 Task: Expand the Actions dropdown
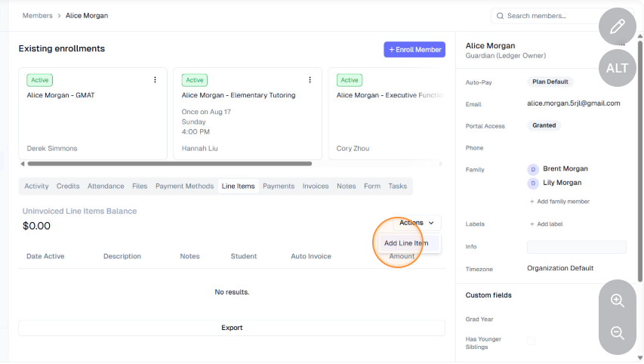pos(417,223)
